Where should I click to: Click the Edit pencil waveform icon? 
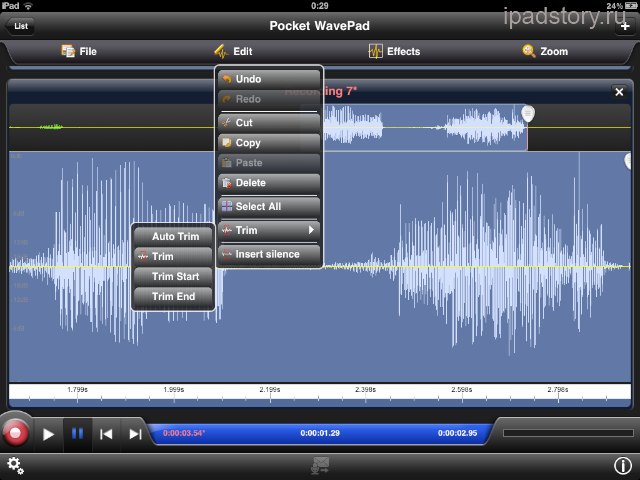(221, 51)
